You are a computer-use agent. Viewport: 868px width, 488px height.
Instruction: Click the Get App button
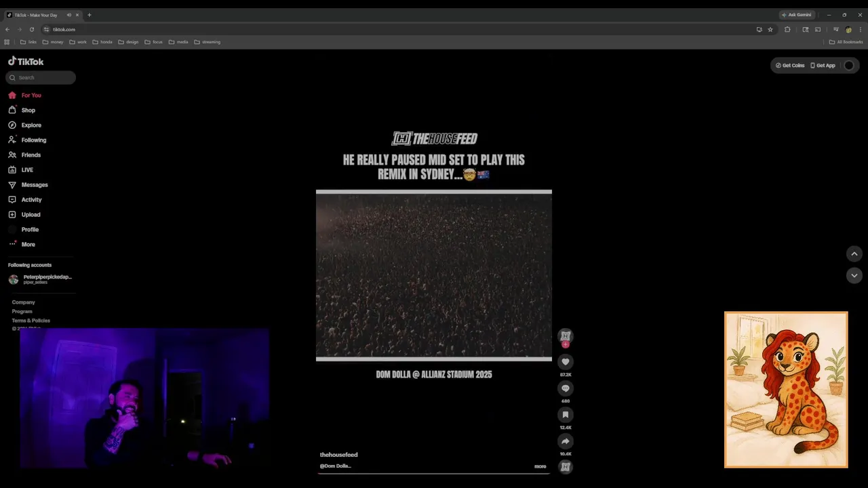(x=823, y=66)
